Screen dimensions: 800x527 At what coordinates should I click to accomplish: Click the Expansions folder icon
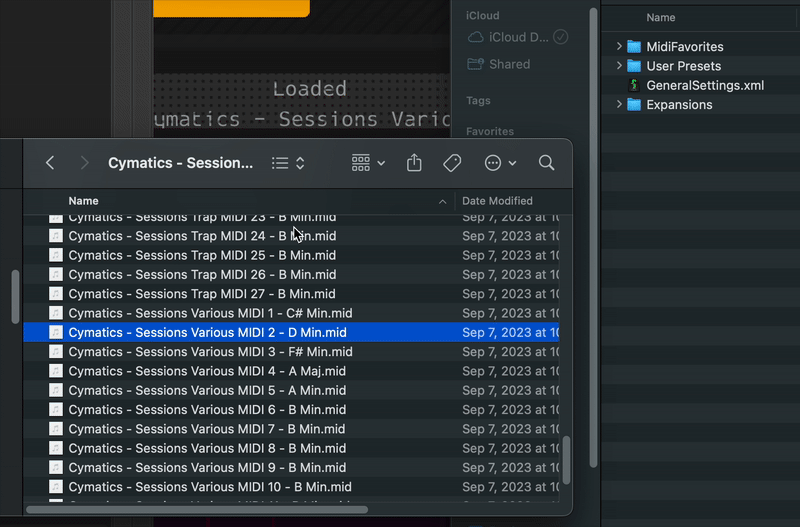click(634, 105)
